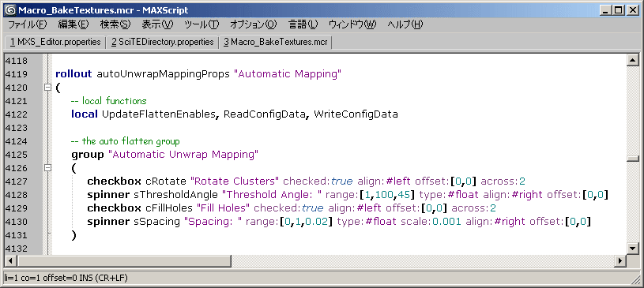This screenshot has height=288, width=644.
Task: Collapse the group fold marker at line 4126
Action: [x=47, y=168]
